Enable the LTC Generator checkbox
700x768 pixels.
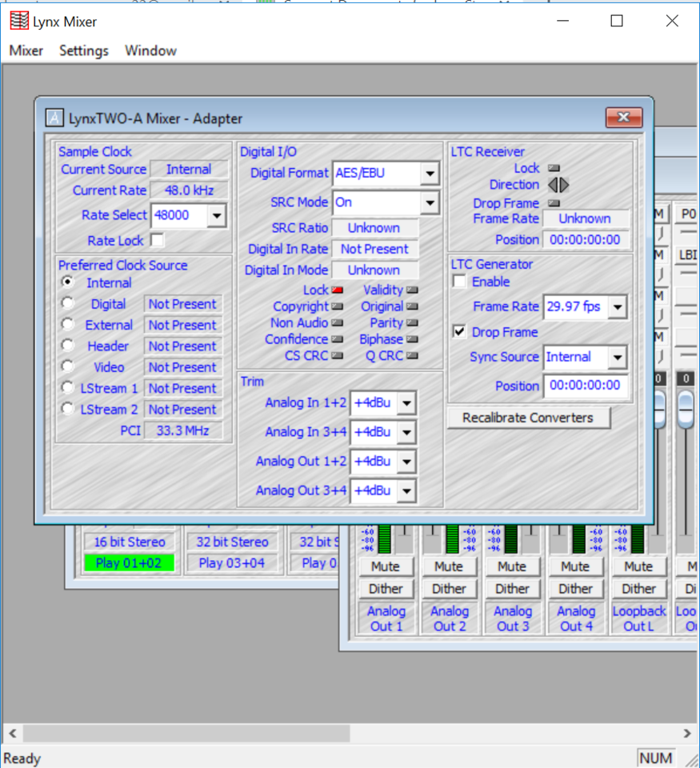(x=459, y=282)
